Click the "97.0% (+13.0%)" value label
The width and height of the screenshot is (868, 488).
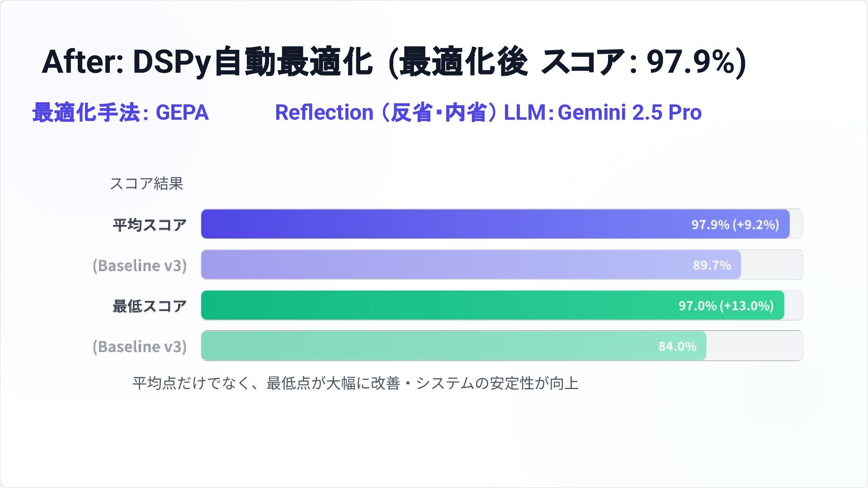click(x=726, y=306)
